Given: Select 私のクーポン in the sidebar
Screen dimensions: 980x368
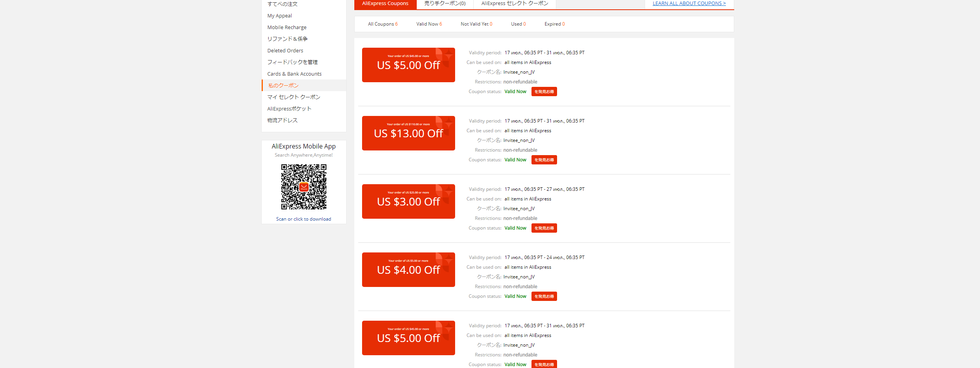Looking at the screenshot, I should (283, 85).
